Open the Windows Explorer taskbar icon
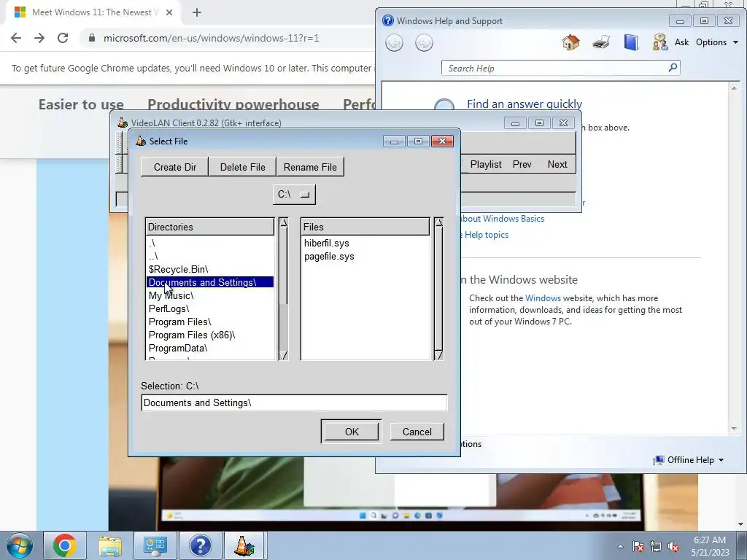 click(110, 545)
